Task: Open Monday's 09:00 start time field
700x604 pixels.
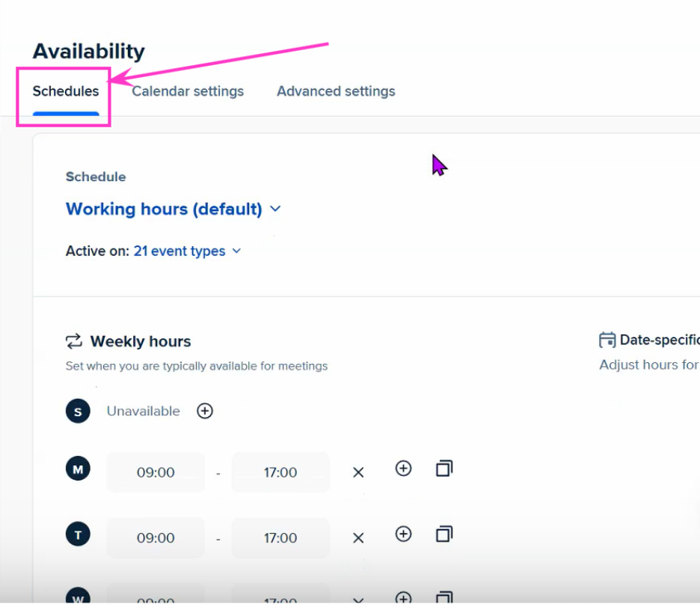Action: click(x=156, y=472)
